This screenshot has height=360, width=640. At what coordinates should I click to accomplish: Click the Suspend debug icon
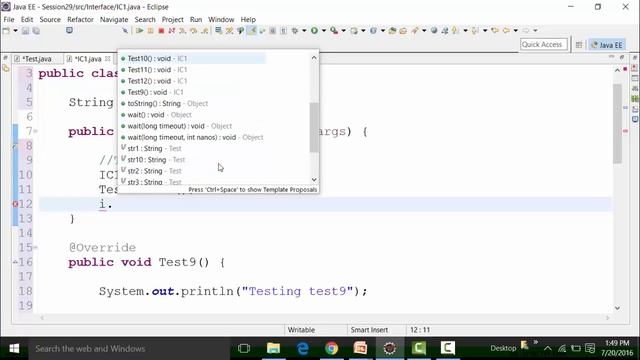pos(151,31)
